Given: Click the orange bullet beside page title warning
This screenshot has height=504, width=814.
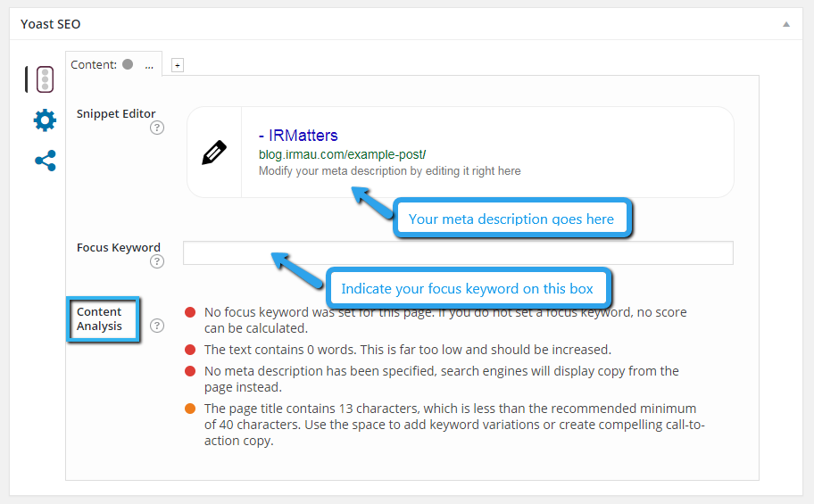Looking at the screenshot, I should click(190, 409).
